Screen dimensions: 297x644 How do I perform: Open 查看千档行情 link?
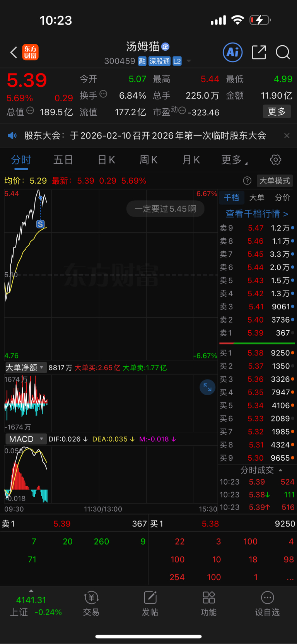coord(257,214)
